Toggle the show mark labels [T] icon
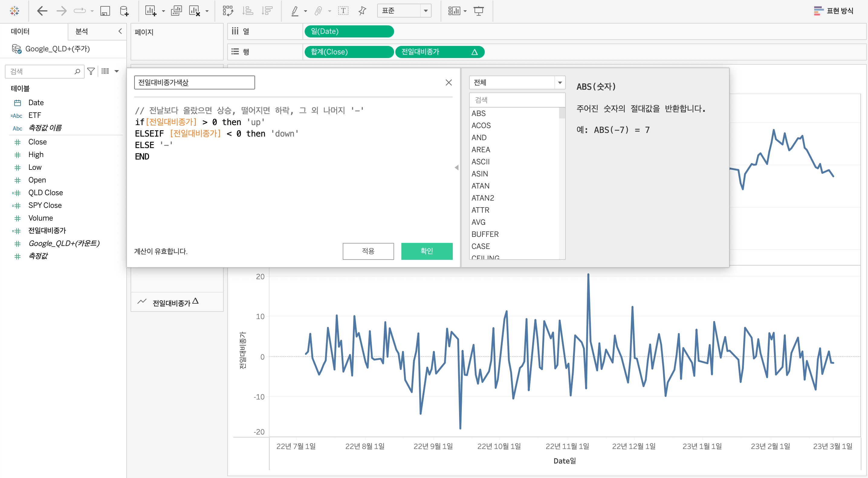The height and width of the screenshot is (478, 868). (x=343, y=11)
